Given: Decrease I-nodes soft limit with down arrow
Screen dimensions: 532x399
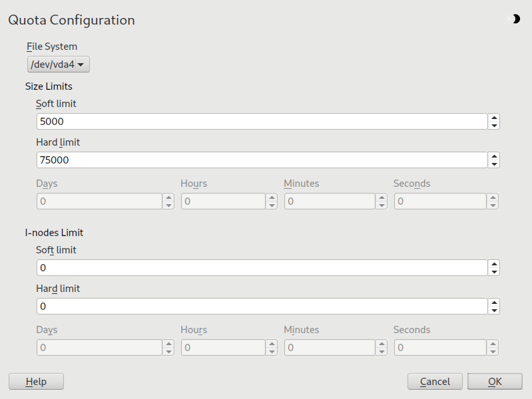Looking at the screenshot, I should point(494,271).
